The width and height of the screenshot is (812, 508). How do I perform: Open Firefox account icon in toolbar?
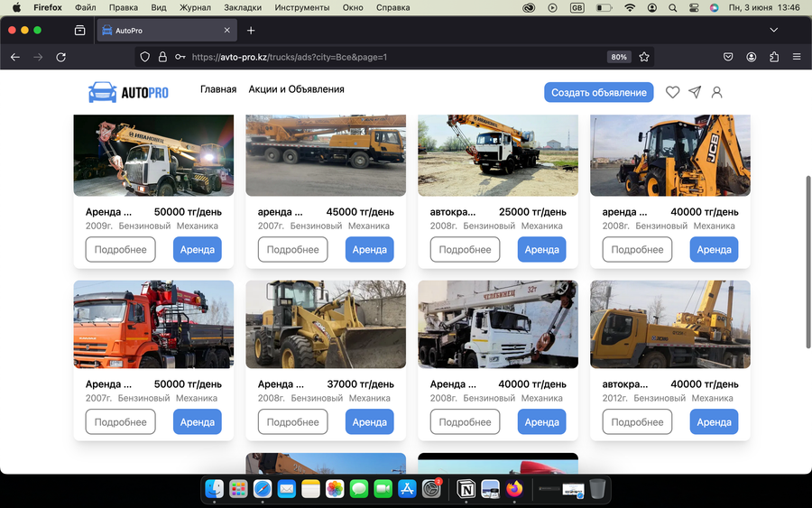click(751, 57)
